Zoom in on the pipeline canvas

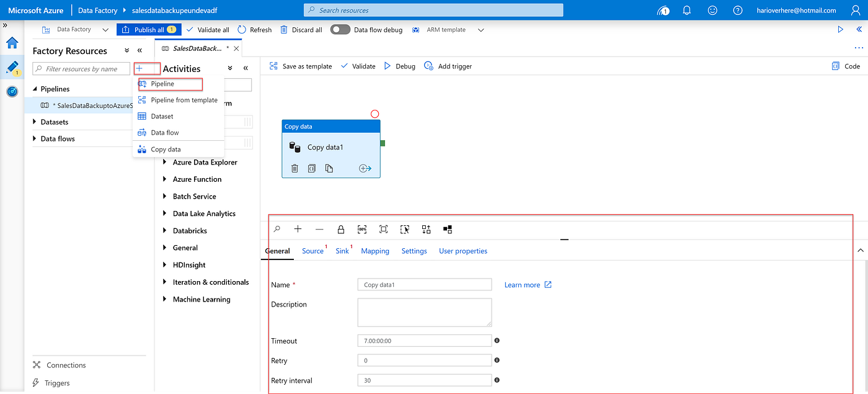click(298, 229)
